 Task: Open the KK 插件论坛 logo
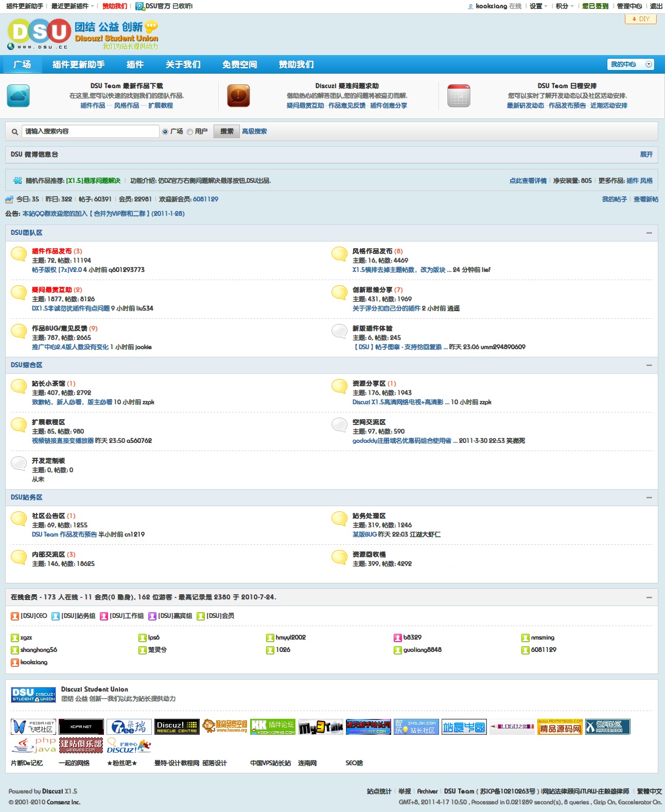click(273, 727)
